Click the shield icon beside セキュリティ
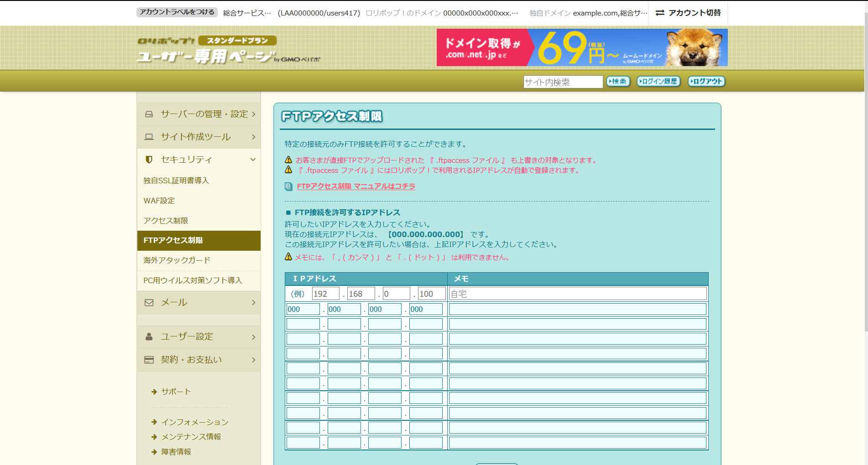The image size is (868, 465). pos(149,160)
